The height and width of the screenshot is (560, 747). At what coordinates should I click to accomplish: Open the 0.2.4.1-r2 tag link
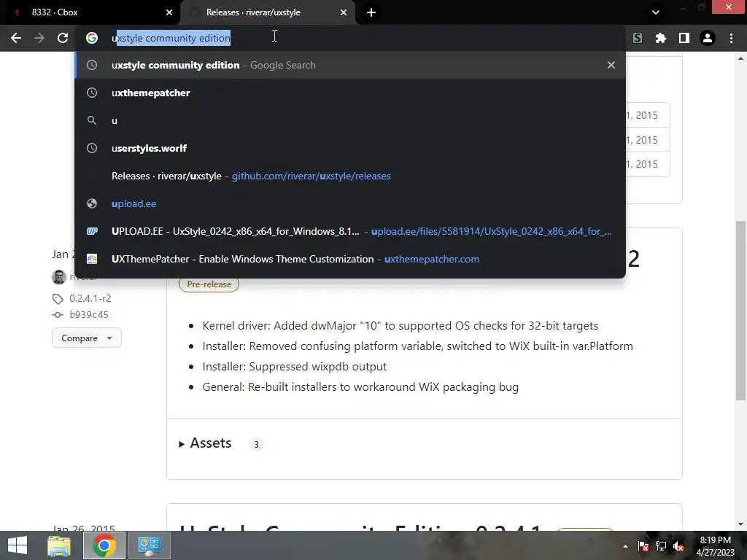pos(90,298)
